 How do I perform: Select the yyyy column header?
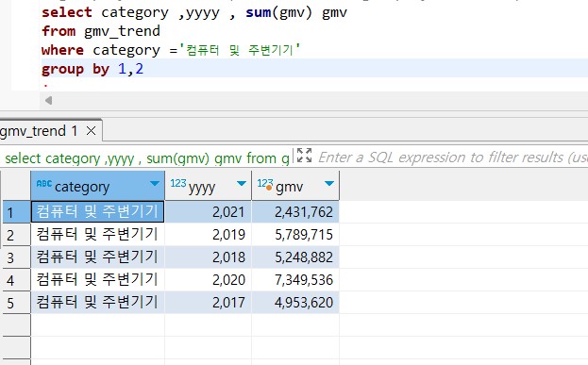[x=209, y=186]
